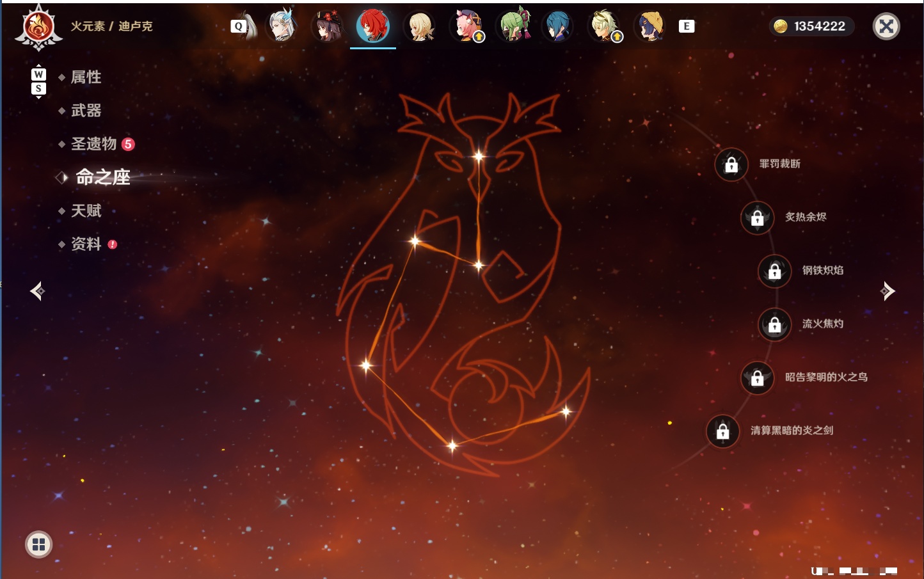Click the Q previous-character key icon
The image size is (924, 579).
(x=238, y=26)
